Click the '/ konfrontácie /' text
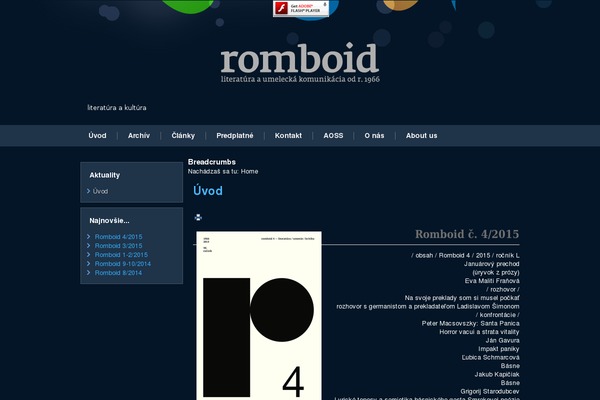This screenshot has width=600, height=400. (x=498, y=315)
